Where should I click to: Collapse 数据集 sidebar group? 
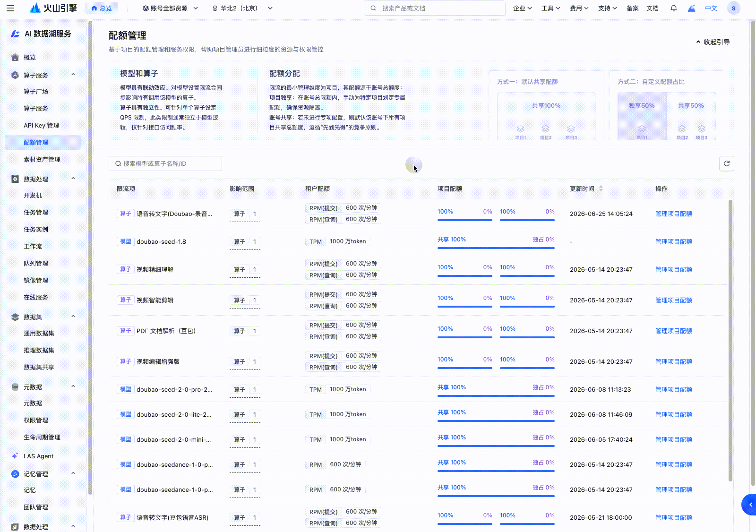[x=73, y=317]
